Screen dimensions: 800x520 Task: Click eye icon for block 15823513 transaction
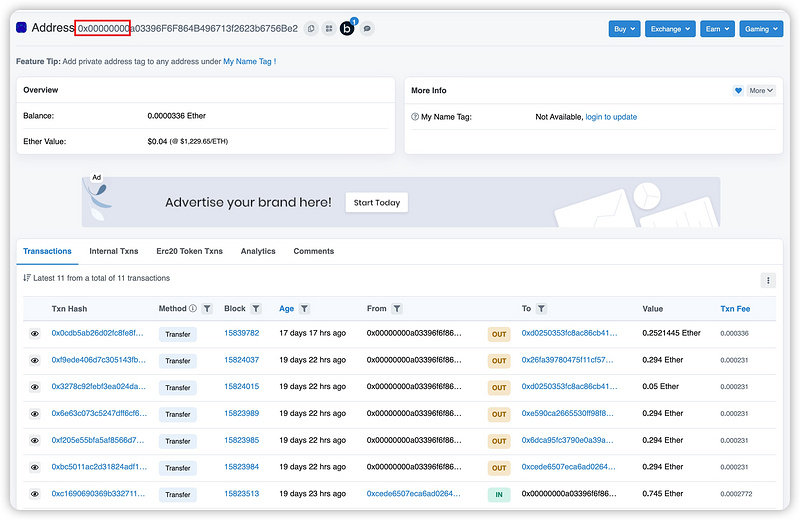[35, 494]
